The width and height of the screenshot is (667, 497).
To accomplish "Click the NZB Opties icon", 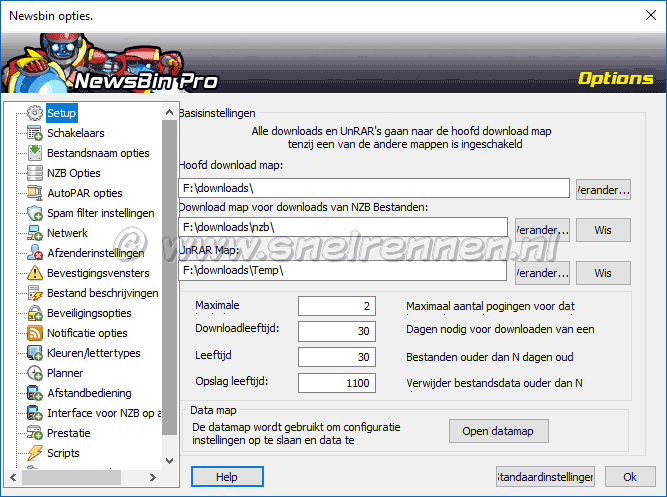I will point(34,173).
